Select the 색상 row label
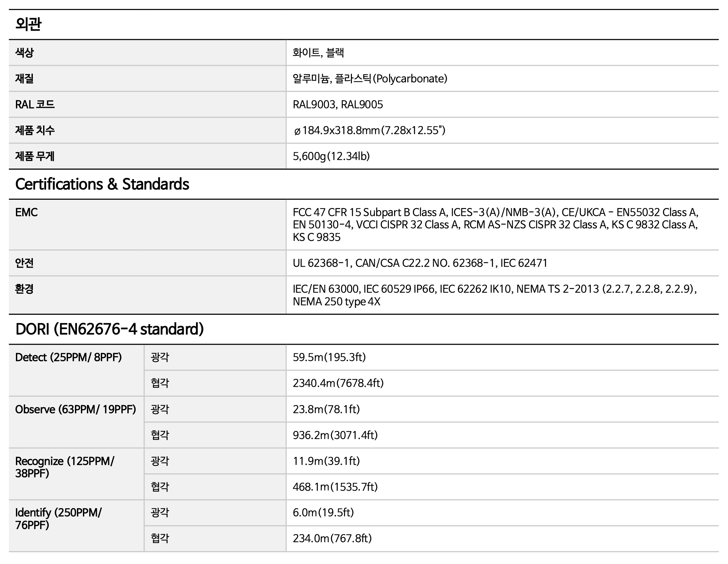This screenshot has height=564, width=728. coord(24,53)
